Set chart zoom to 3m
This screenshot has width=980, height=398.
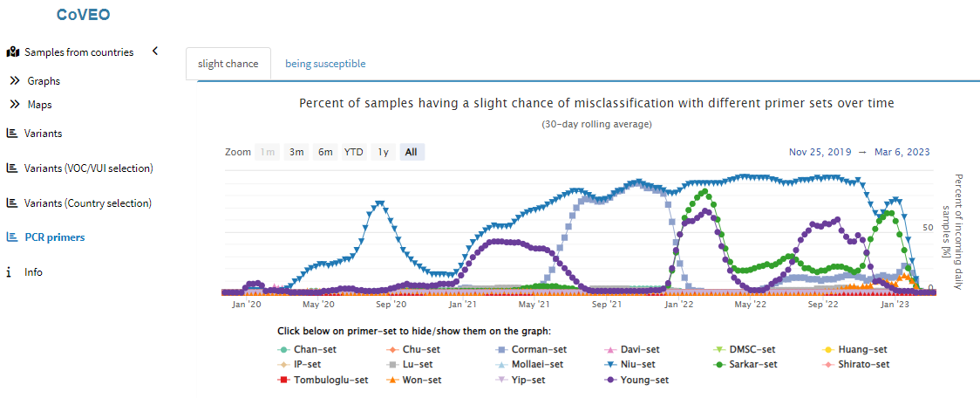click(x=296, y=152)
